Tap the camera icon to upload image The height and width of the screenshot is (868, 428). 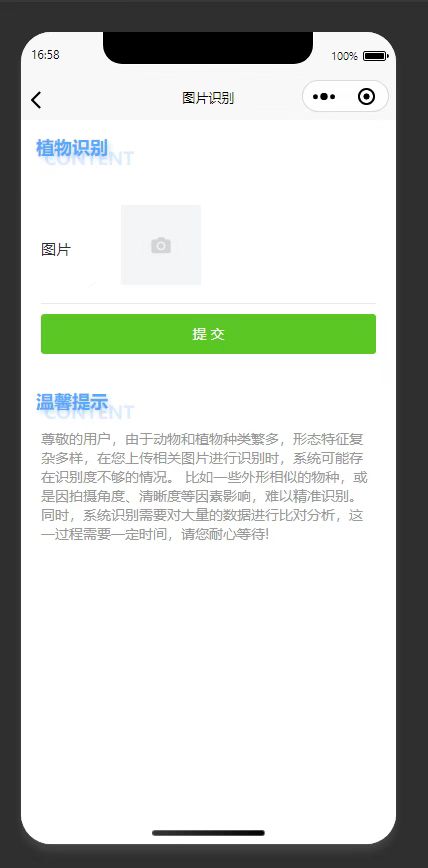point(161,245)
